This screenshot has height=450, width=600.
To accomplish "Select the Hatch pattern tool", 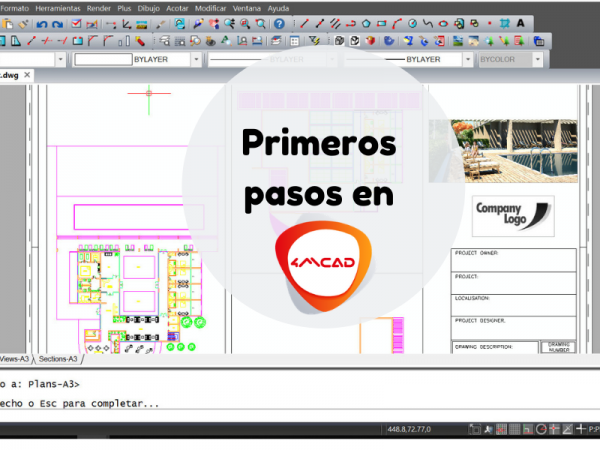I will coord(505,24).
